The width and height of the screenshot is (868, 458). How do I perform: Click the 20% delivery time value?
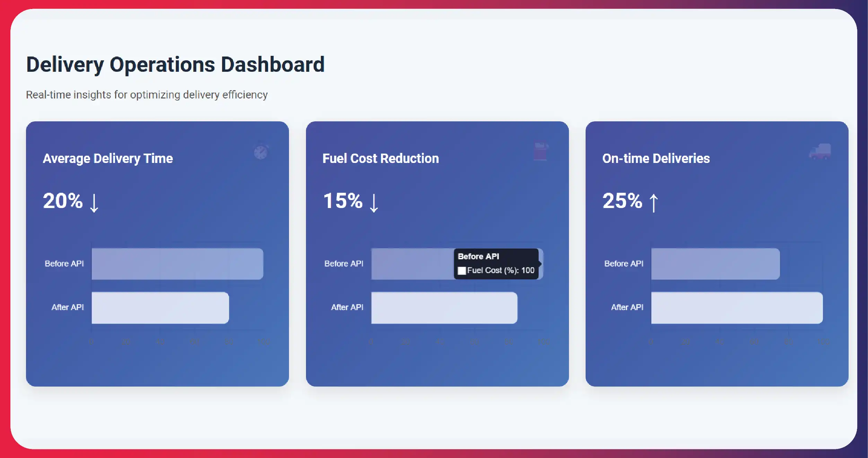click(63, 201)
